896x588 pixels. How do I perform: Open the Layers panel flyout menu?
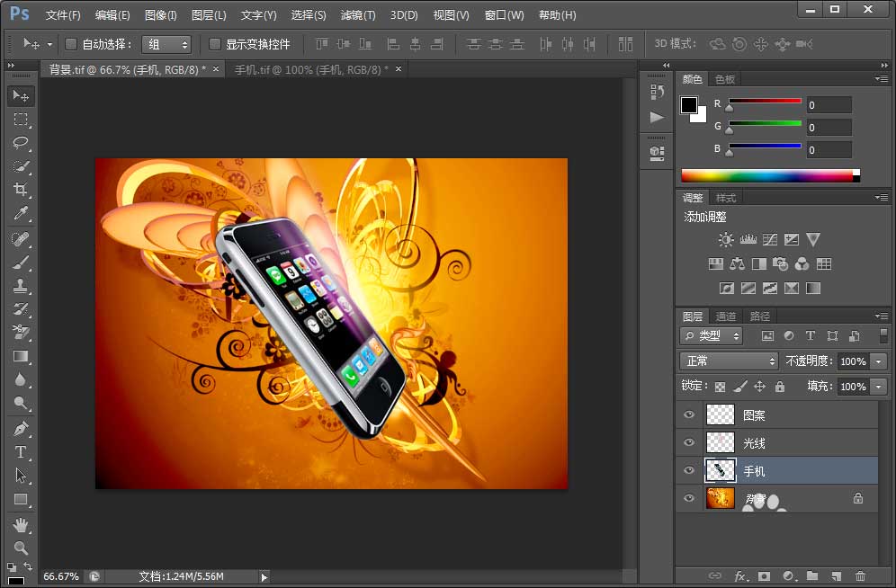tap(881, 316)
